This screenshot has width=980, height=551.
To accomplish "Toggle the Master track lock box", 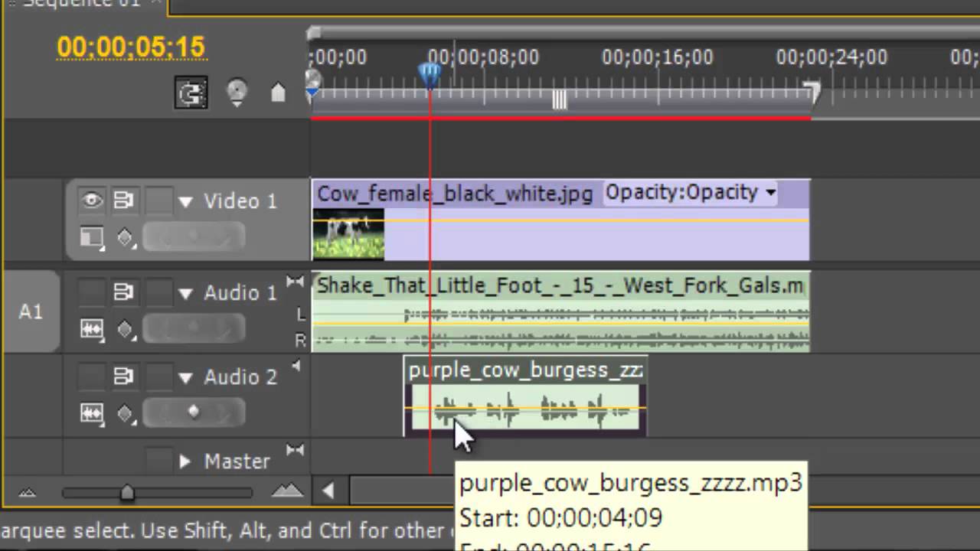I will pos(158,460).
